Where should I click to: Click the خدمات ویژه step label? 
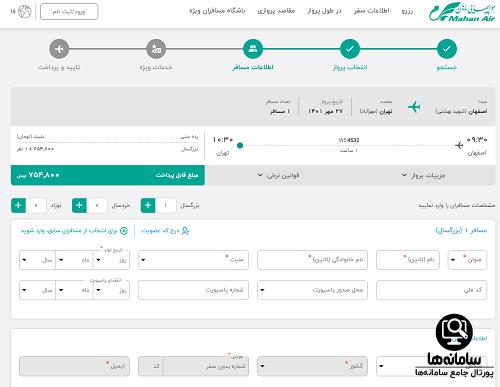[x=156, y=67]
